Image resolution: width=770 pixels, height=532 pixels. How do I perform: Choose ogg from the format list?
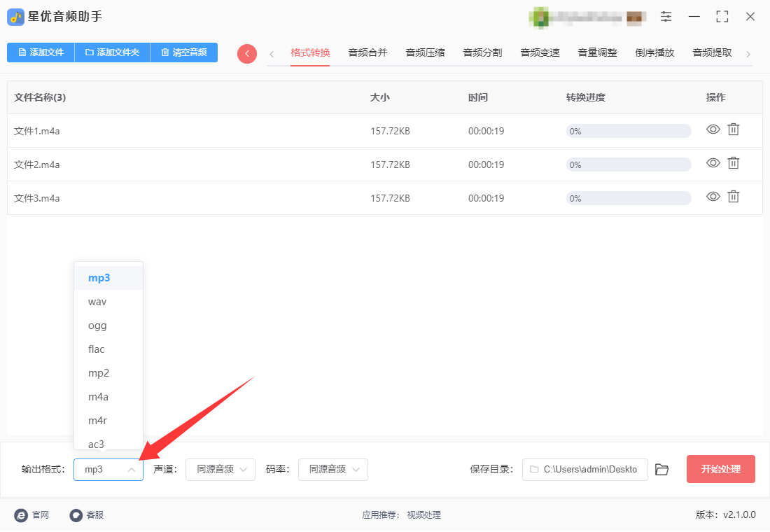pyautogui.click(x=108, y=325)
